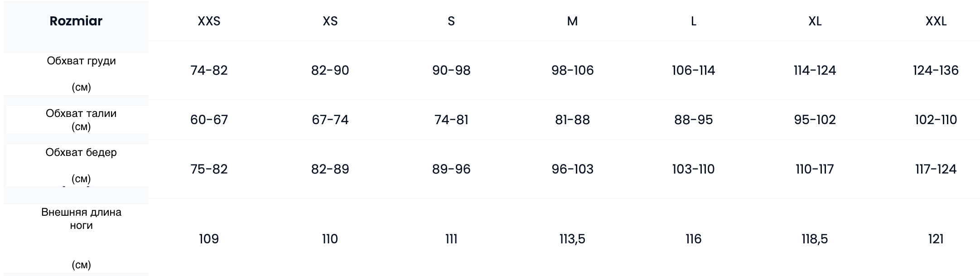Click the XXL size column header
Viewport: 980px width, 276px height.
936,21
